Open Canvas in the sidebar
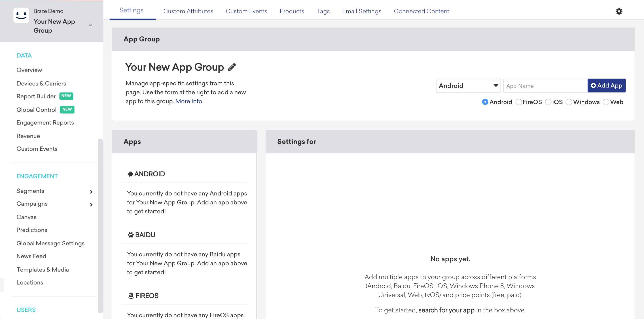The image size is (644, 319). 27,217
